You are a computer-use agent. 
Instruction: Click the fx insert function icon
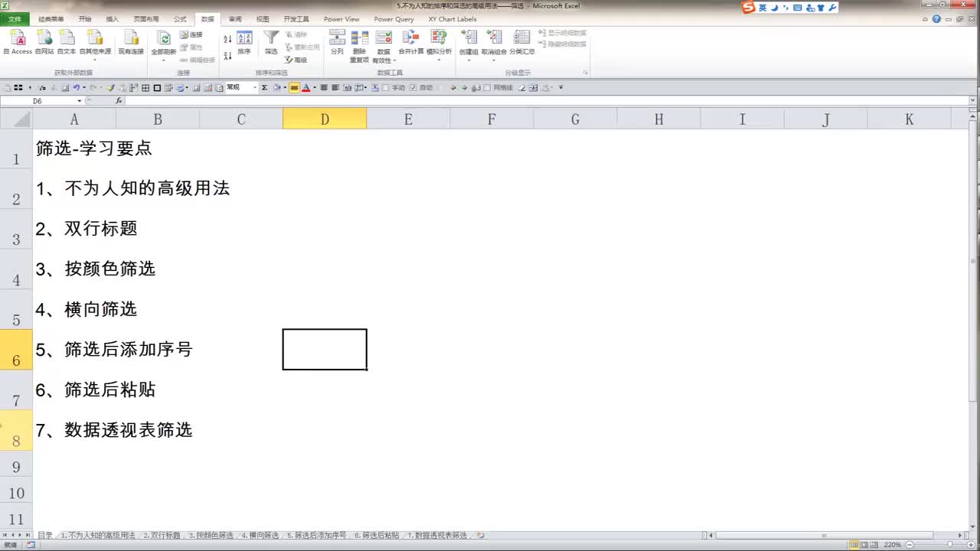point(119,101)
